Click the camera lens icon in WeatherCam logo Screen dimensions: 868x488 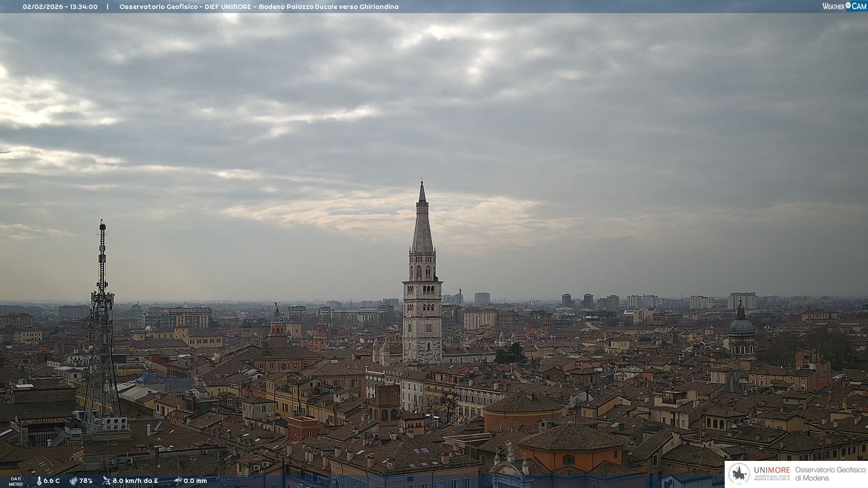(x=848, y=5)
